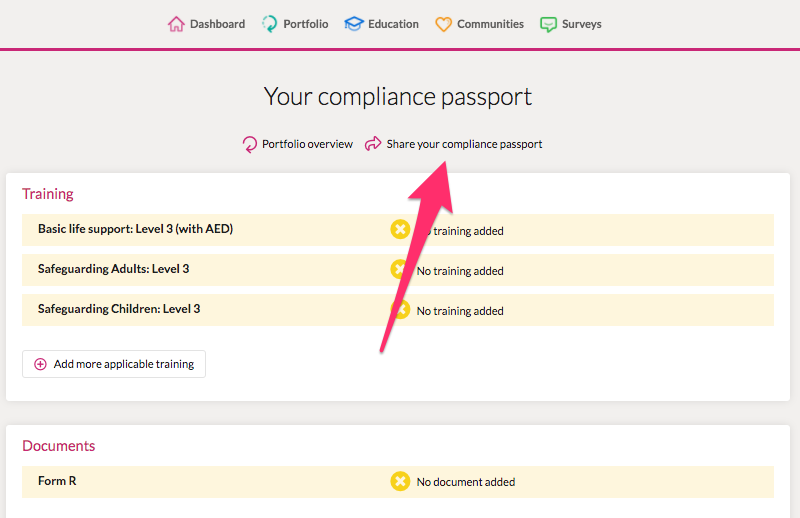This screenshot has width=800, height=518.
Task: Click the pink share arrow icon
Action: [373, 144]
